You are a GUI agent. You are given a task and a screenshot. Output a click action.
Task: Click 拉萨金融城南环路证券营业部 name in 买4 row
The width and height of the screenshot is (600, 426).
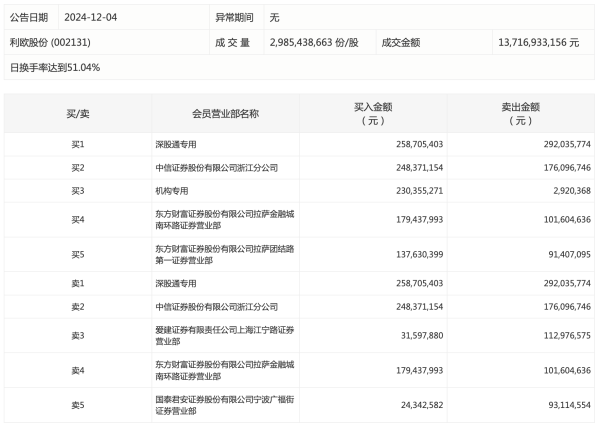225,220
